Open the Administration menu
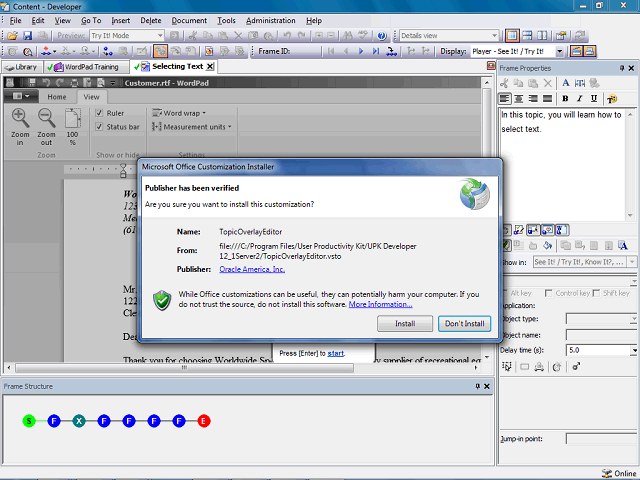The width and height of the screenshot is (640, 480). pos(271,20)
